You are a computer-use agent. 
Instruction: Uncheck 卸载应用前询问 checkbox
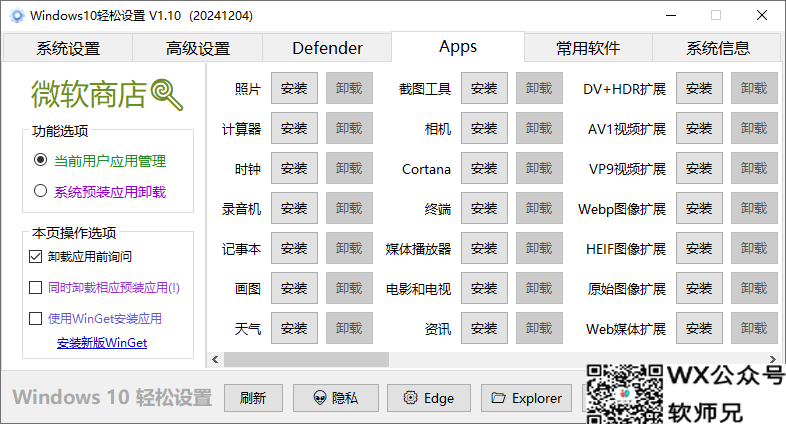click(x=36, y=256)
